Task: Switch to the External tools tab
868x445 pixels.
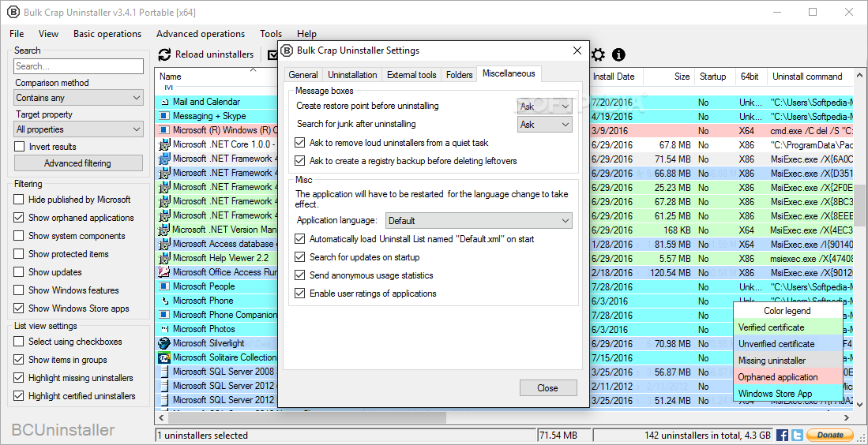Action: tap(411, 75)
